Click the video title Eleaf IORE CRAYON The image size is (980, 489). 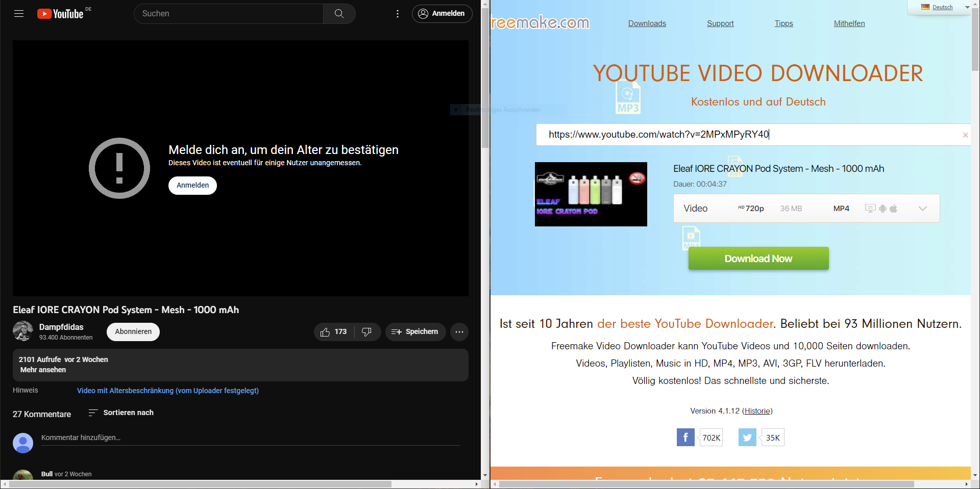click(126, 310)
